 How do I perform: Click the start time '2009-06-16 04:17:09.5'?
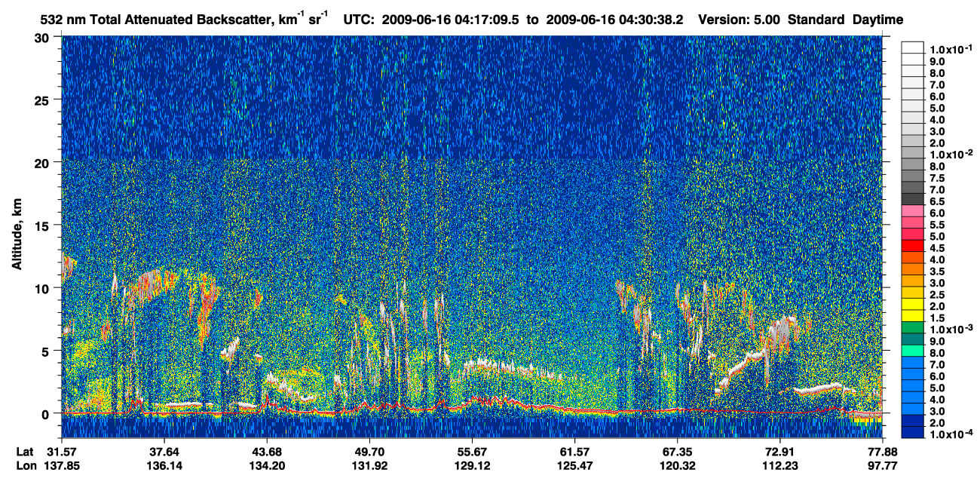point(452,19)
